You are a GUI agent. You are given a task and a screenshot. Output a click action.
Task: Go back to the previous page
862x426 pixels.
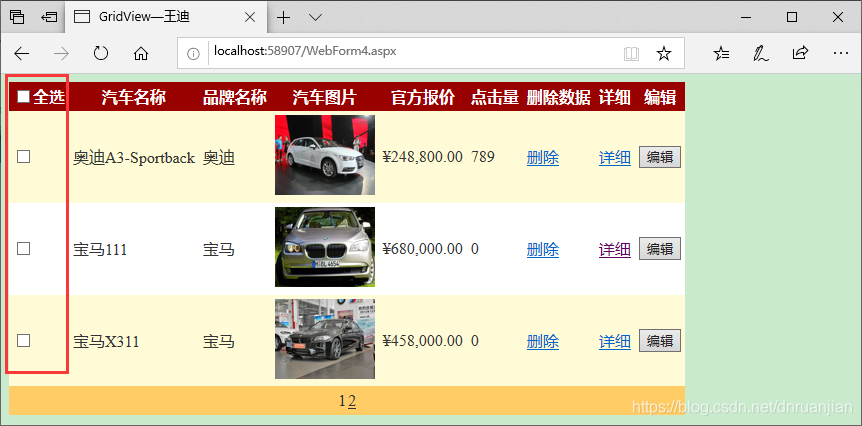(x=21, y=53)
